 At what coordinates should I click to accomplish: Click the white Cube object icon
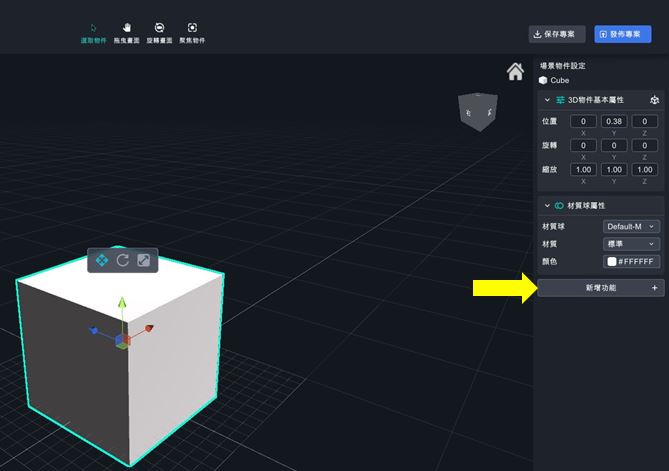click(x=543, y=80)
